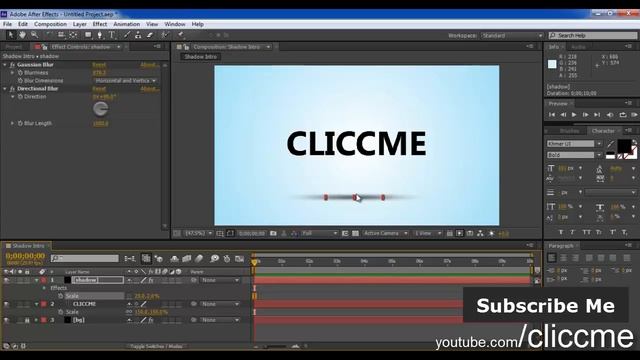Open the Layer menu
This screenshot has height=360, width=640.
tap(80, 24)
